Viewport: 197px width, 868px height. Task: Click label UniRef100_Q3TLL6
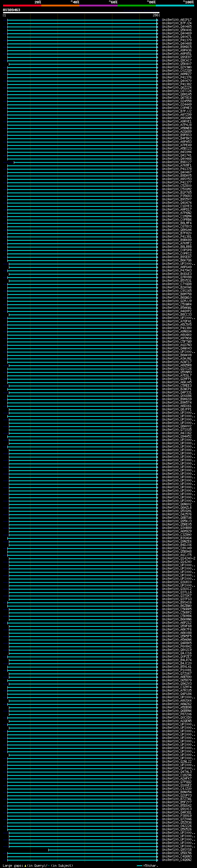(x=176, y=592)
